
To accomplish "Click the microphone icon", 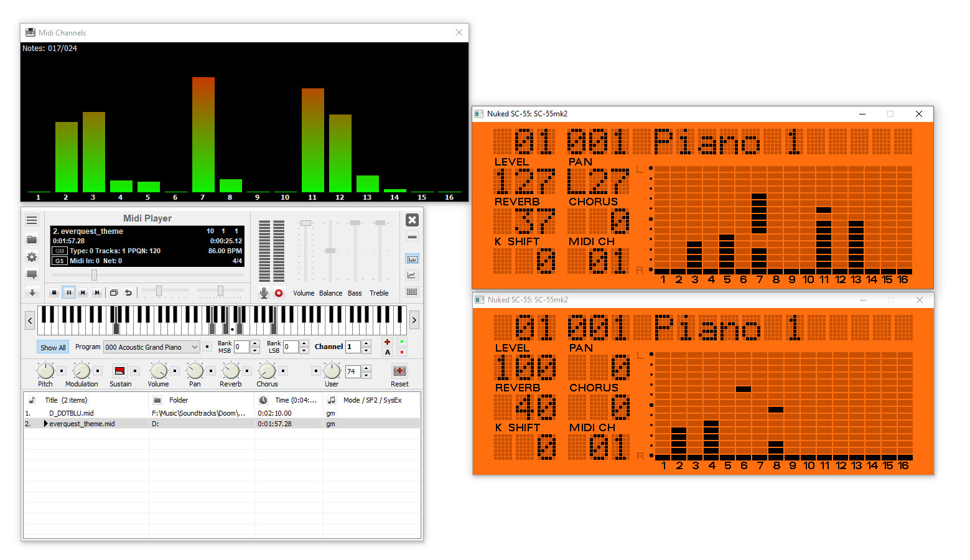I will click(x=264, y=293).
